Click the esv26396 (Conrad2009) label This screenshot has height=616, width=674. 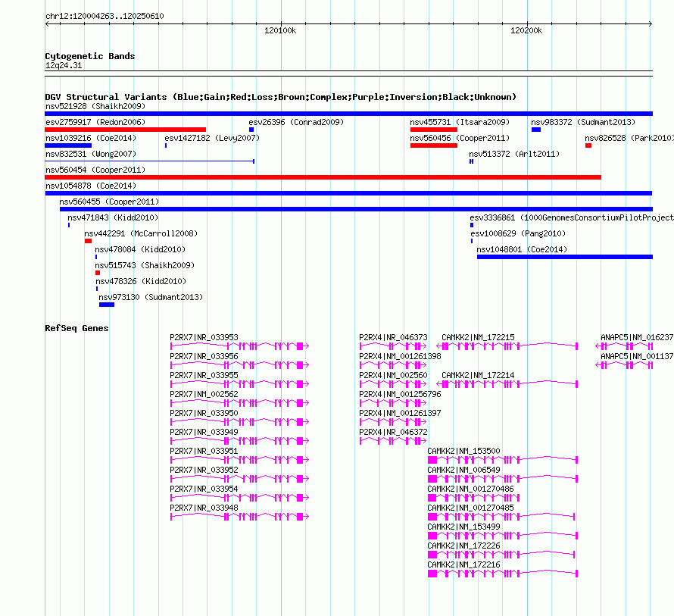coord(296,122)
